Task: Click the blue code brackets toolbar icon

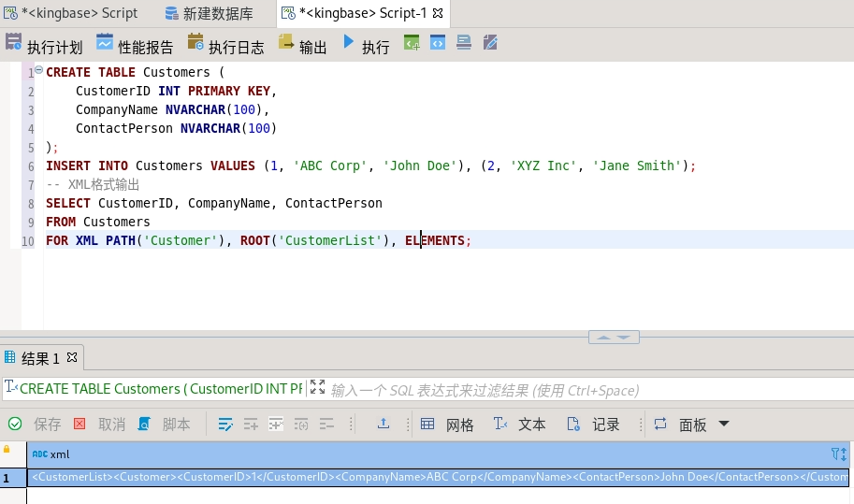Action: (438, 43)
